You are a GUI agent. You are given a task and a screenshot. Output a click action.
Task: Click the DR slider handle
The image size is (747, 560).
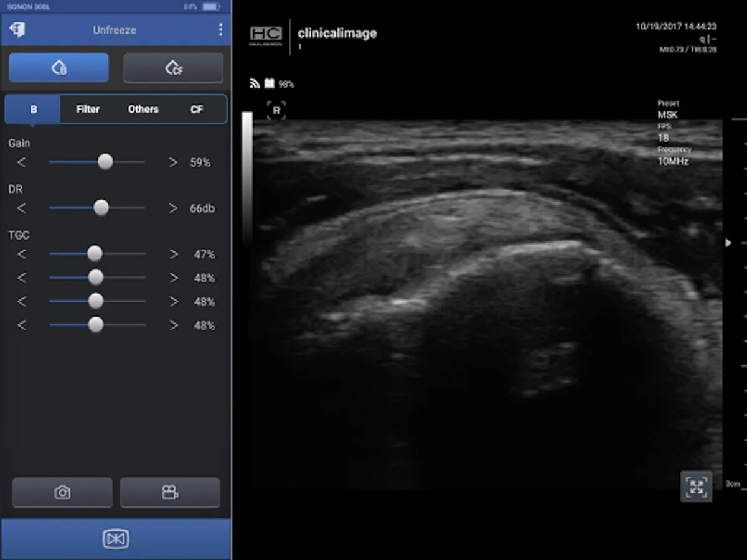(101, 208)
